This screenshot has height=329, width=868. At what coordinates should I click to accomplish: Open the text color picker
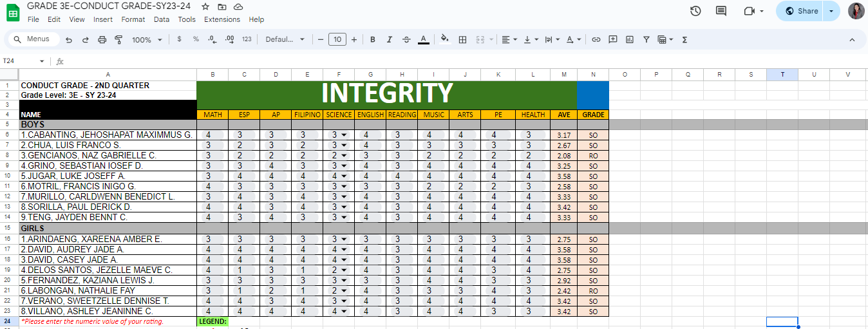pyautogui.click(x=423, y=40)
